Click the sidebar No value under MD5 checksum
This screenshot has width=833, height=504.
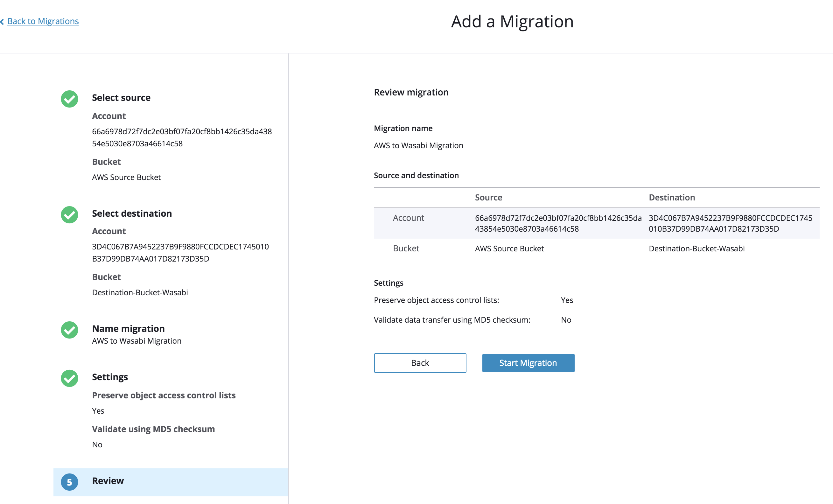point(97,444)
